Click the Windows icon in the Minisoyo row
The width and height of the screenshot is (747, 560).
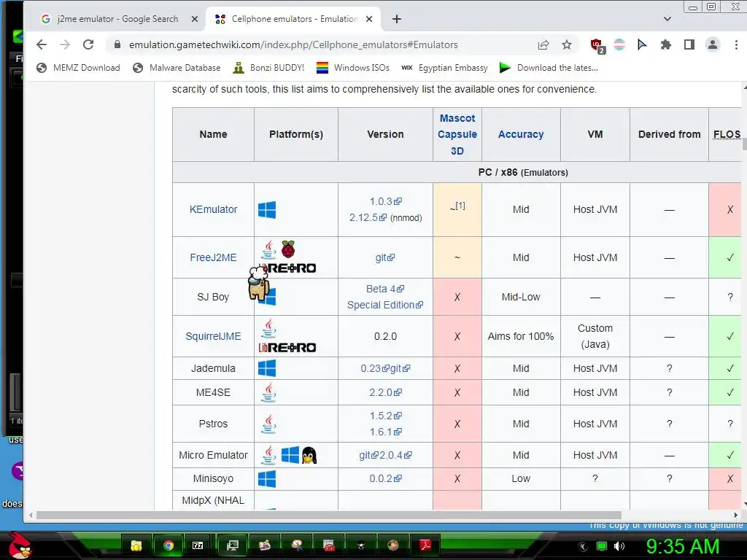pos(267,478)
